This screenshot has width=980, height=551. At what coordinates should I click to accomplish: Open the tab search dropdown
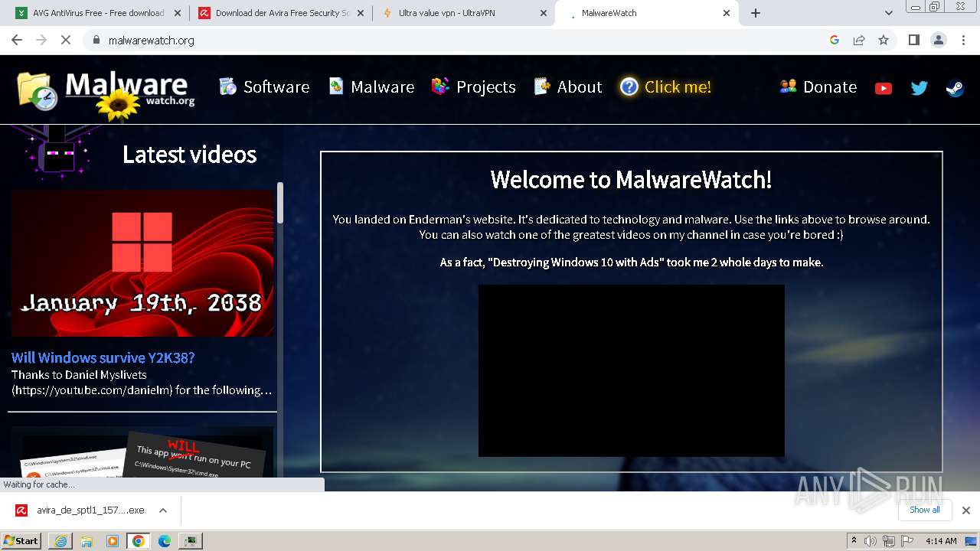(888, 13)
